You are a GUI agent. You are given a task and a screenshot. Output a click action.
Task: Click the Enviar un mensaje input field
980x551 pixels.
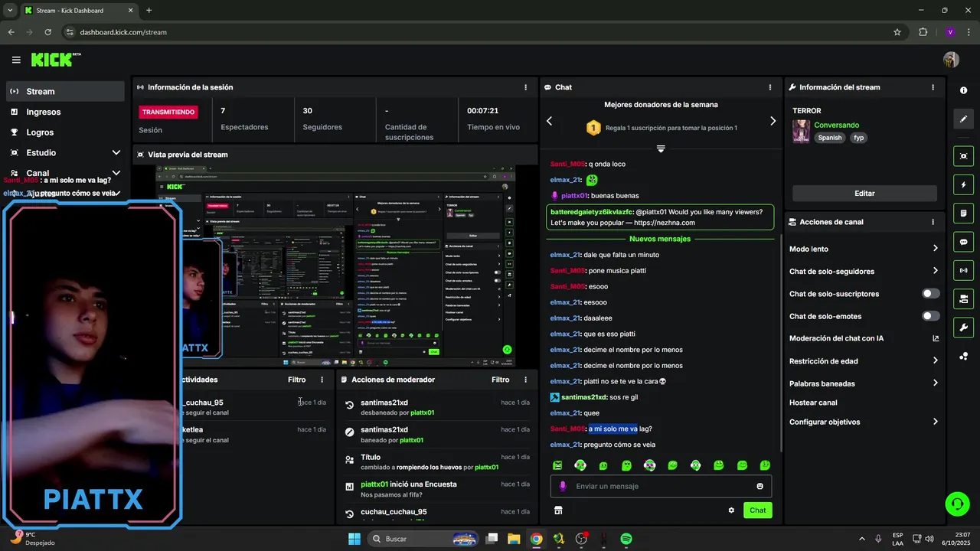pyautogui.click(x=660, y=486)
